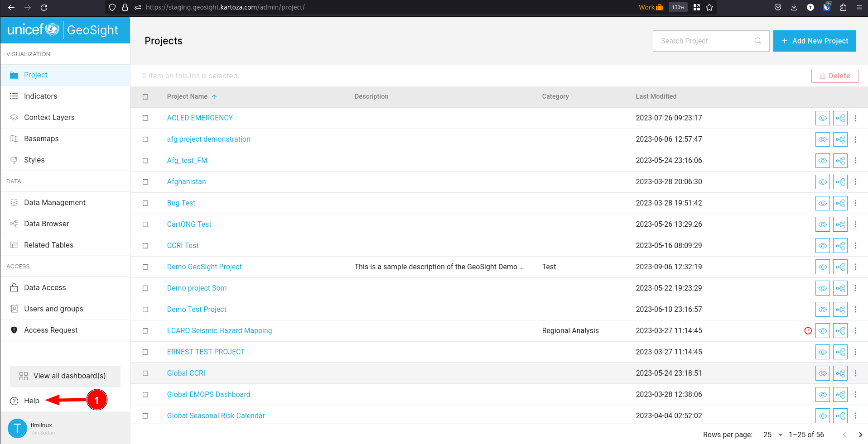Click the Search Project input field

[x=711, y=41]
